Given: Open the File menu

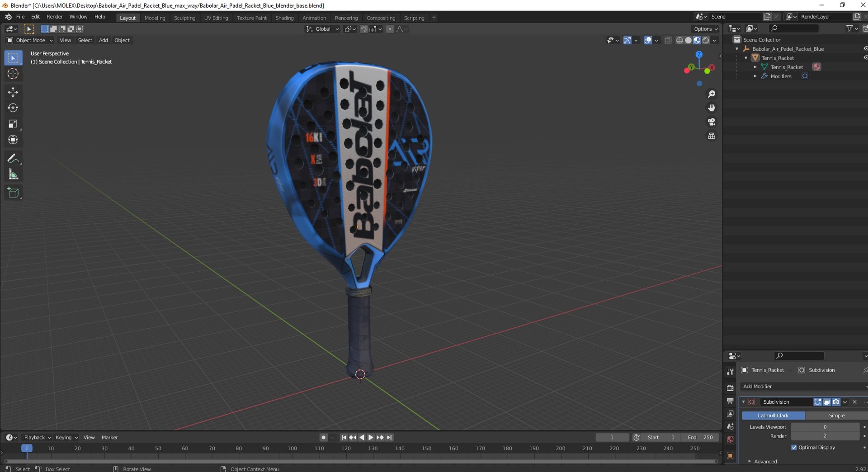Looking at the screenshot, I should click(x=20, y=17).
